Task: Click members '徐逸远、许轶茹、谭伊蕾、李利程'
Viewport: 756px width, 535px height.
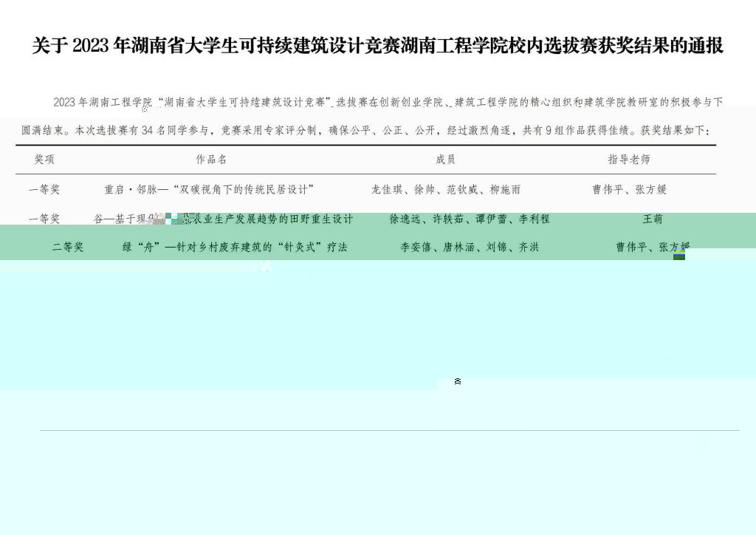Action: pyautogui.click(x=470, y=219)
